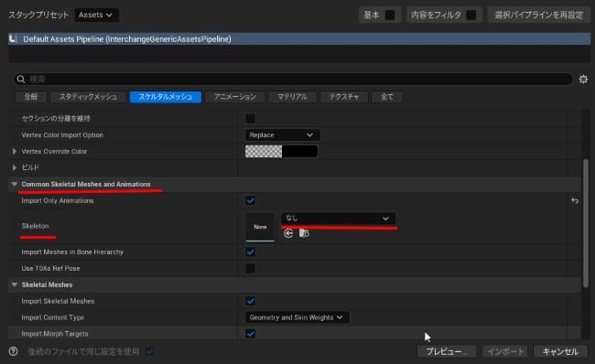This screenshot has width=595, height=364.
Task: Switch to the テクスチャ tab
Action: pos(344,97)
